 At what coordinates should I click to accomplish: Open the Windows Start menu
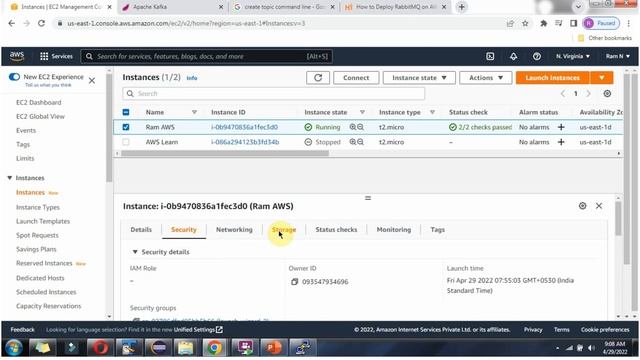(13, 348)
